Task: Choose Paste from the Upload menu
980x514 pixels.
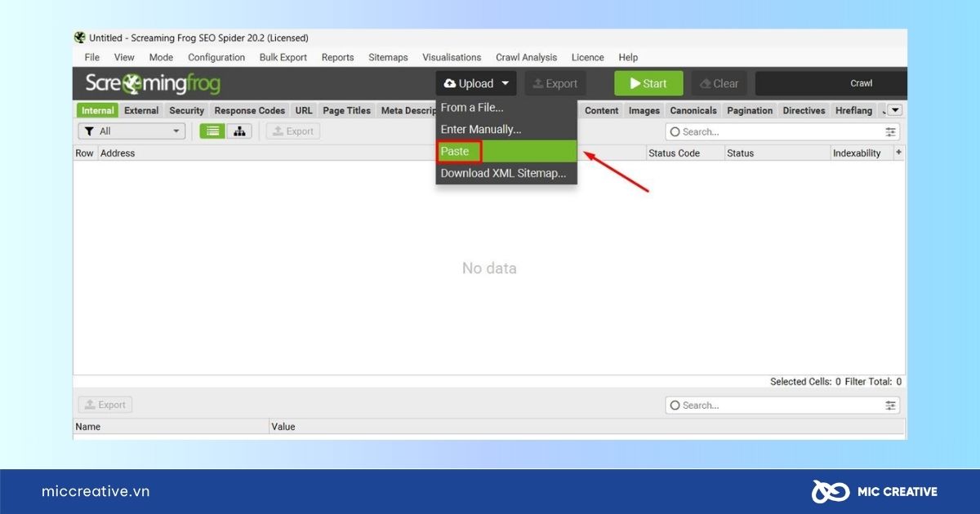Action: (x=455, y=151)
